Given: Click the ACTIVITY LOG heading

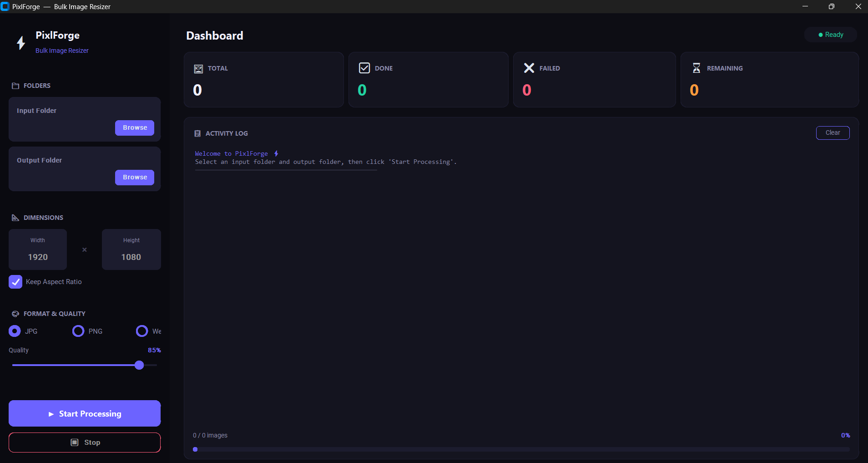Looking at the screenshot, I should (x=227, y=133).
